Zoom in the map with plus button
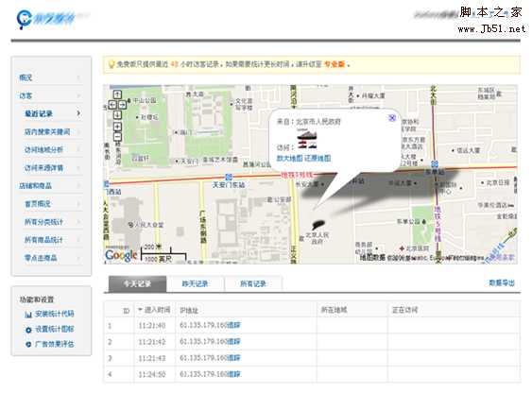This screenshot has width=532, height=393. 117,127
